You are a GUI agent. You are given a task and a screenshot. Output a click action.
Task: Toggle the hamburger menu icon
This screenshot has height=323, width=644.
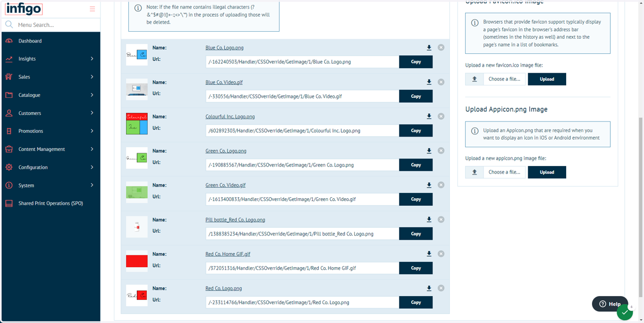(x=92, y=9)
